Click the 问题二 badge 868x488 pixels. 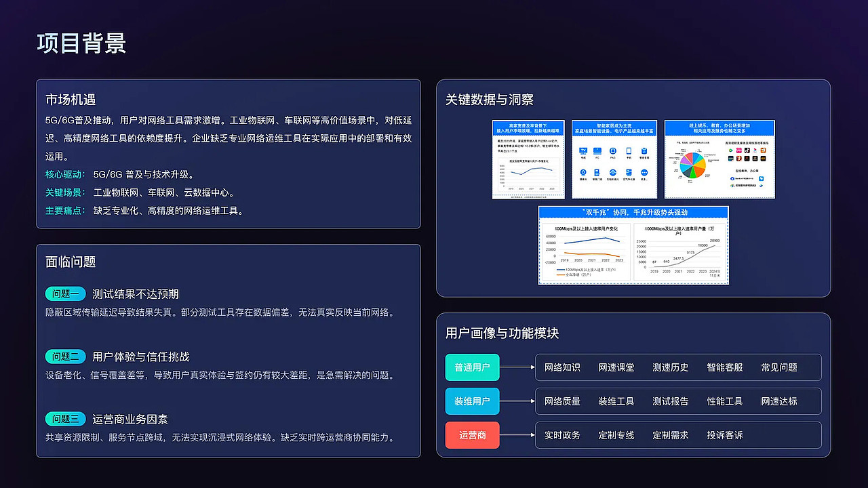tap(66, 357)
